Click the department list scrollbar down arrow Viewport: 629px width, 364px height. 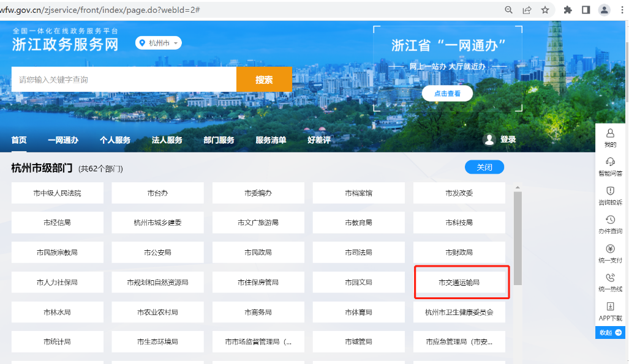518,360
